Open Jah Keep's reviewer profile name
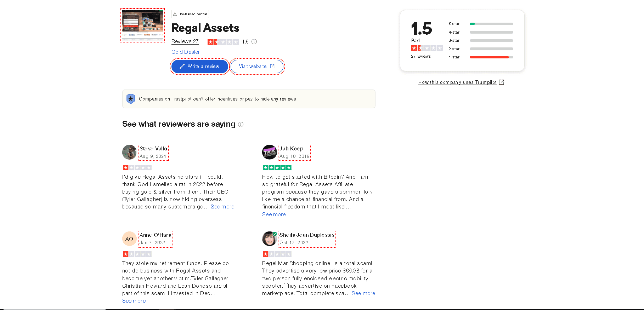The width and height of the screenshot is (644, 310). coord(292,149)
